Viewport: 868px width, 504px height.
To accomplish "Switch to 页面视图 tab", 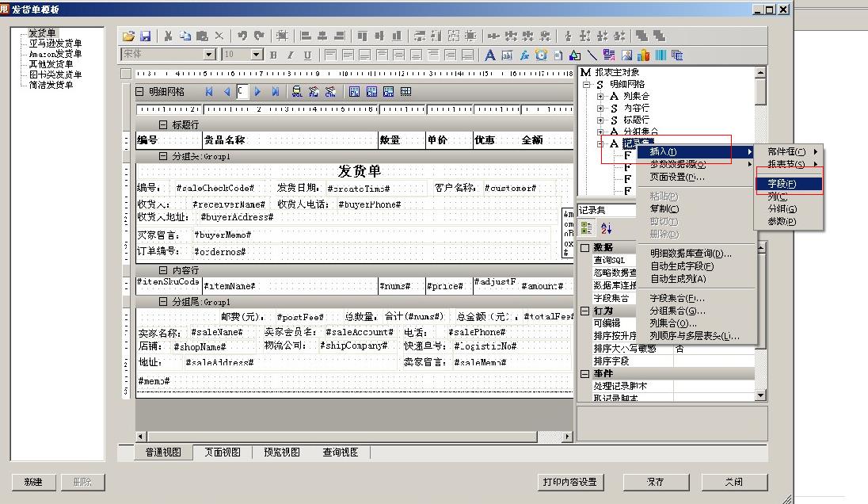I will pos(223,452).
